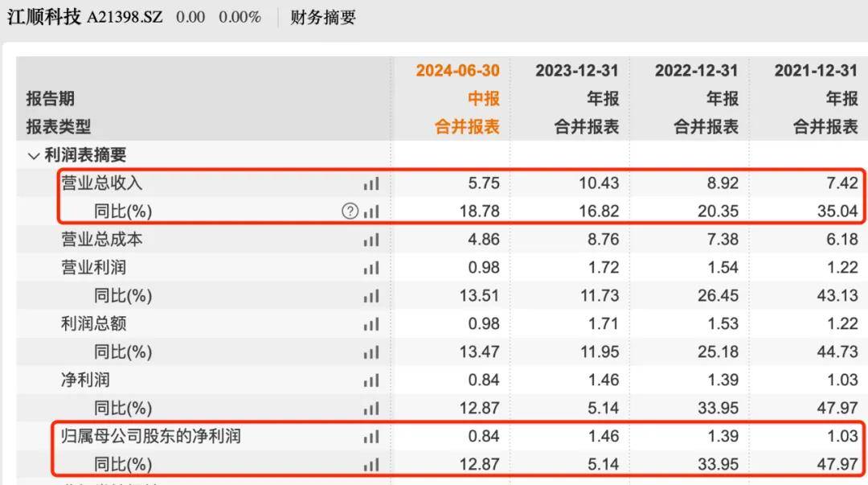Click the 归属母公司股东的净利润 row label
868x485 pixels.
click(151, 436)
